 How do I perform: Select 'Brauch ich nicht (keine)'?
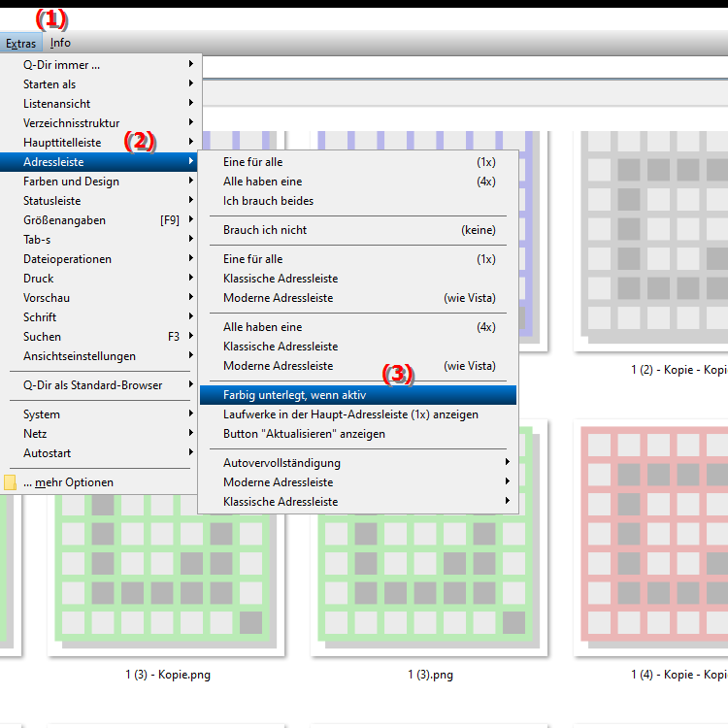click(358, 230)
